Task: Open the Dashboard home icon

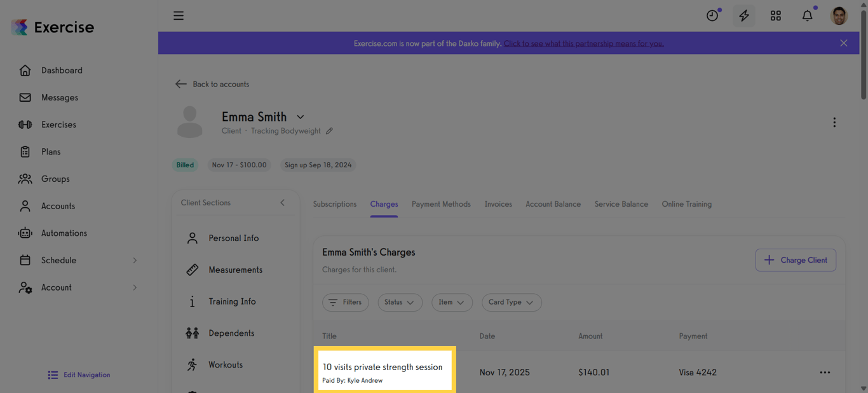Action: [25, 70]
